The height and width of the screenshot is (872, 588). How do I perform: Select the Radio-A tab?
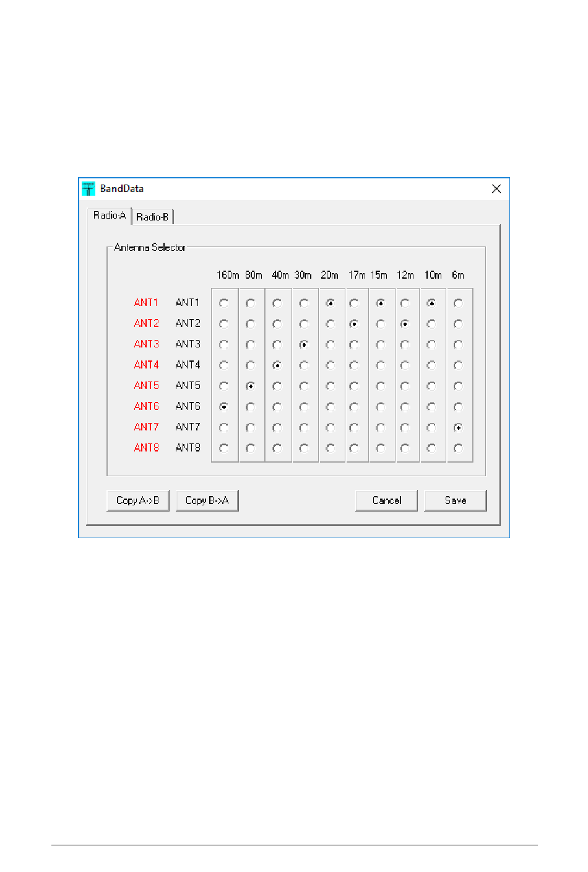110,216
